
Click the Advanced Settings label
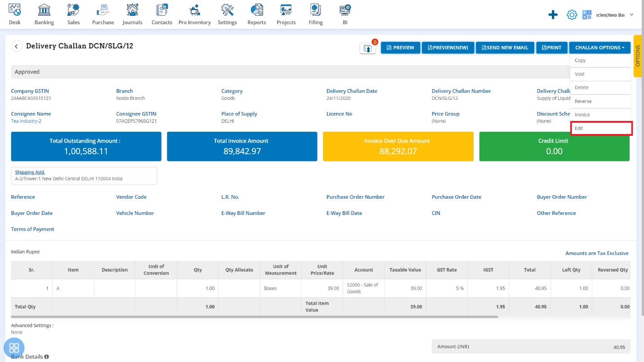(32, 325)
